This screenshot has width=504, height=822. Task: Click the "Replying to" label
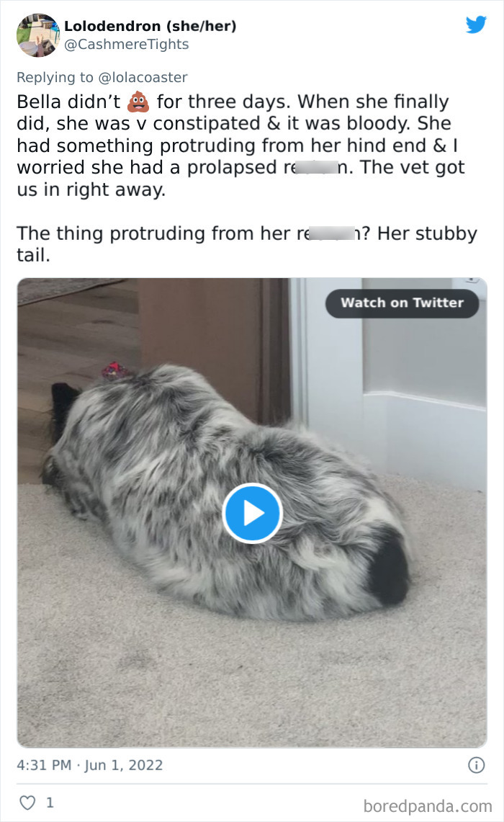pos(55,78)
